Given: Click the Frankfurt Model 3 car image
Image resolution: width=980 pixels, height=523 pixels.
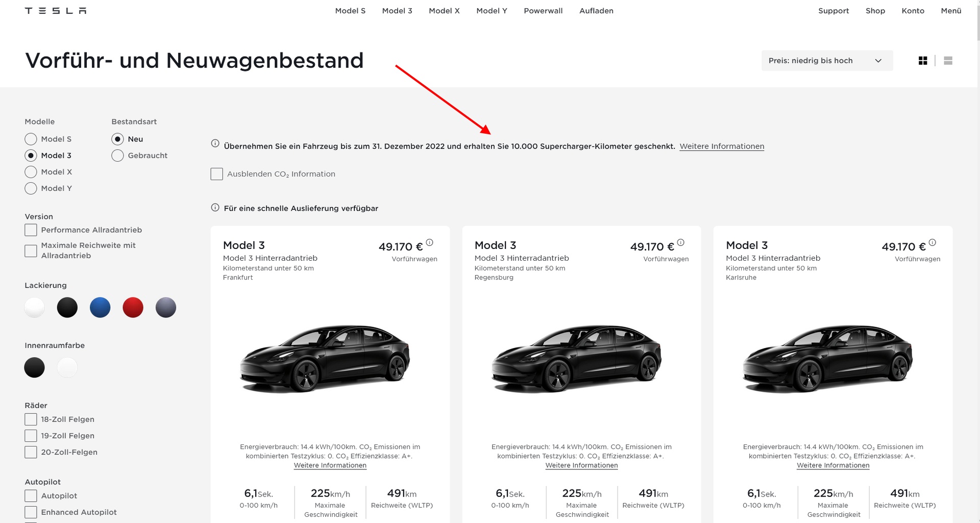Looking at the screenshot, I should [x=325, y=358].
